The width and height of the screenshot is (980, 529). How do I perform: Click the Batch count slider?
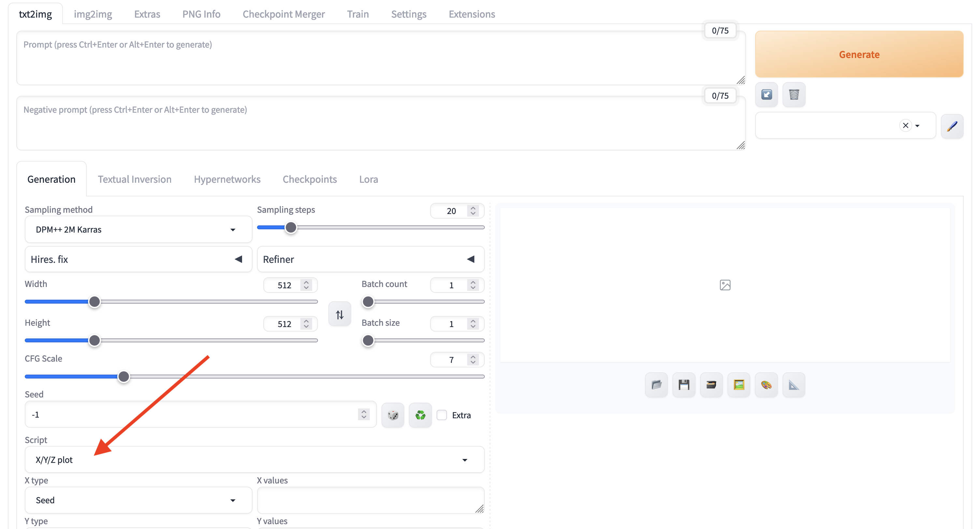pos(423,302)
